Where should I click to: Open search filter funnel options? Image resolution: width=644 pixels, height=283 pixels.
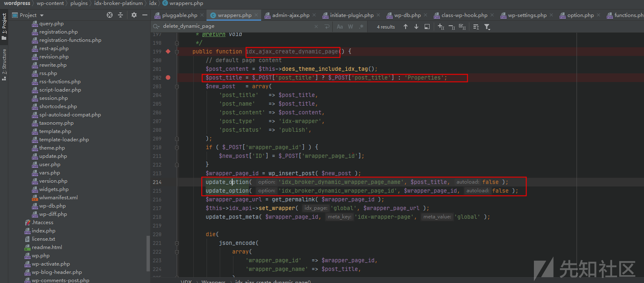tap(487, 27)
